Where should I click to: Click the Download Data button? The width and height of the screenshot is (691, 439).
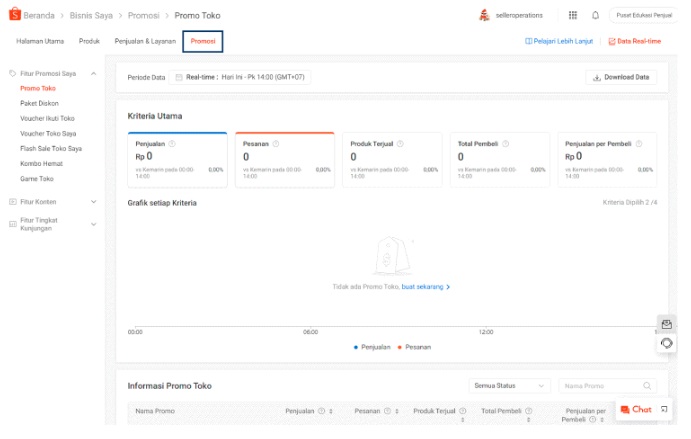(620, 77)
